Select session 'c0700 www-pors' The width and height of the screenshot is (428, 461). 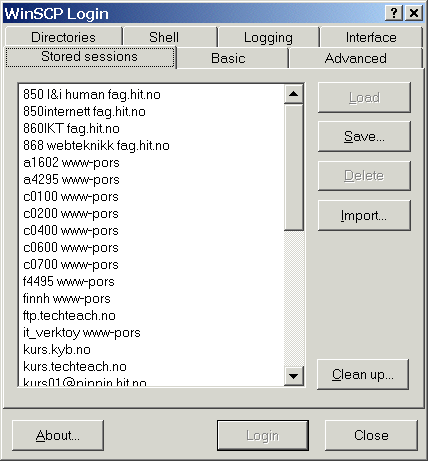151,264
